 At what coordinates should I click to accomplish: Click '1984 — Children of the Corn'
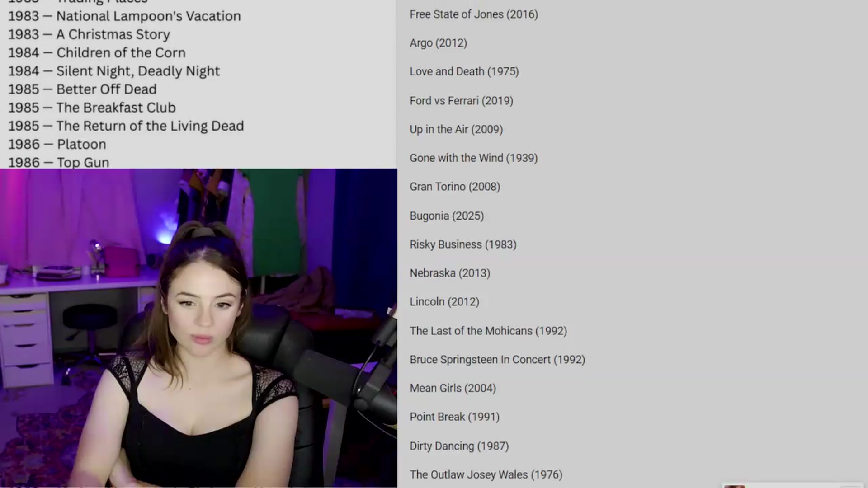[x=97, y=53]
